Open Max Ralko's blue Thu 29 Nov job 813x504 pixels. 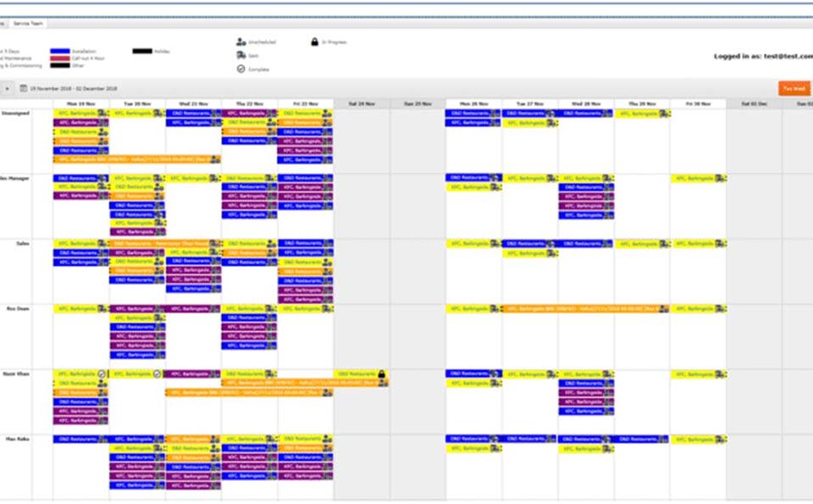pyautogui.click(x=641, y=439)
